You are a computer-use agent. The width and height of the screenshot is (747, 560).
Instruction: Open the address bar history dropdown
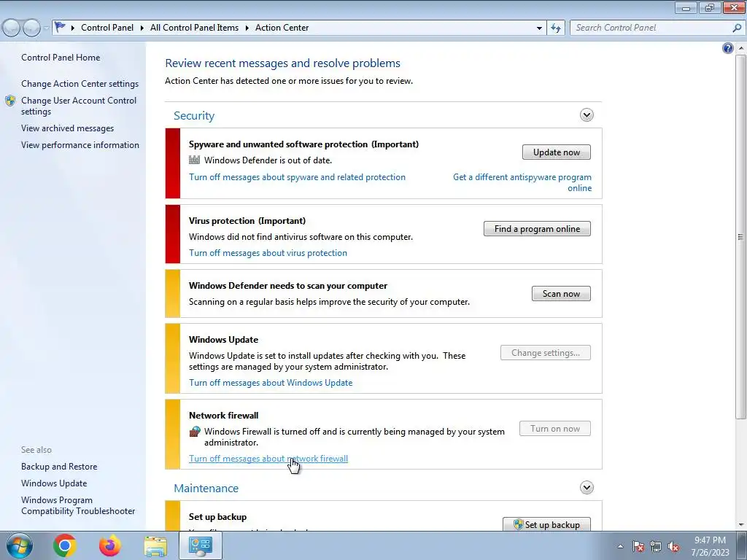click(x=539, y=28)
